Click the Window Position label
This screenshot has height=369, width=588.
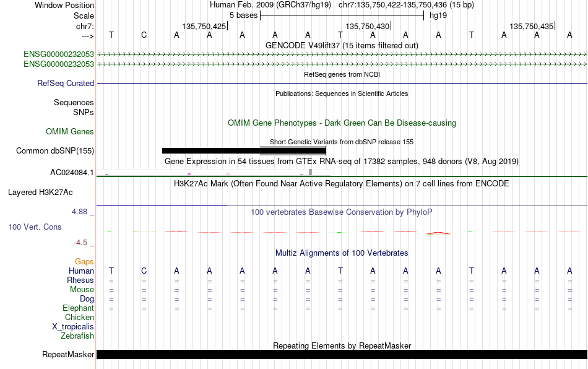[x=64, y=5]
